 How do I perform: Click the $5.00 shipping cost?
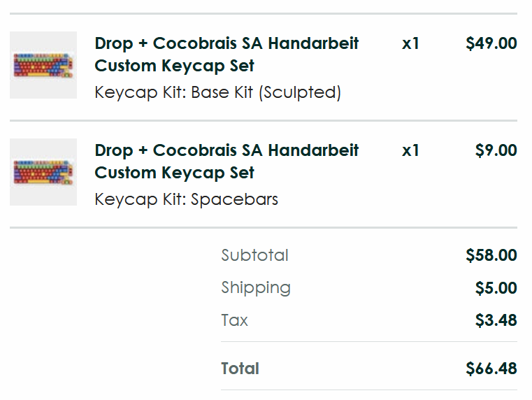(x=496, y=287)
